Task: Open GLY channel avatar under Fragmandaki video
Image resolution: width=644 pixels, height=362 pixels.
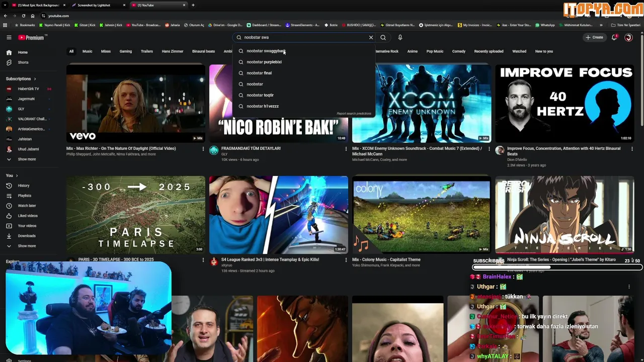Action: pos(214,150)
